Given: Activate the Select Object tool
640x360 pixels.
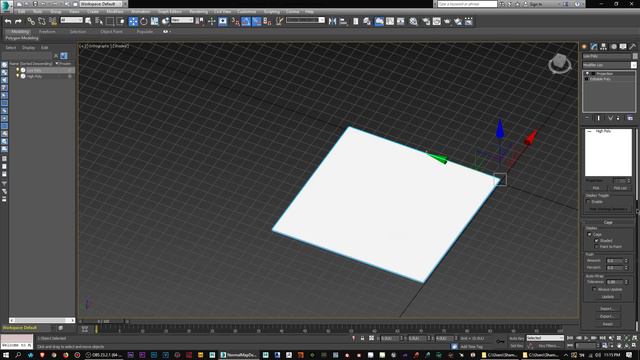Looking at the screenshot, I should click(x=88, y=21).
